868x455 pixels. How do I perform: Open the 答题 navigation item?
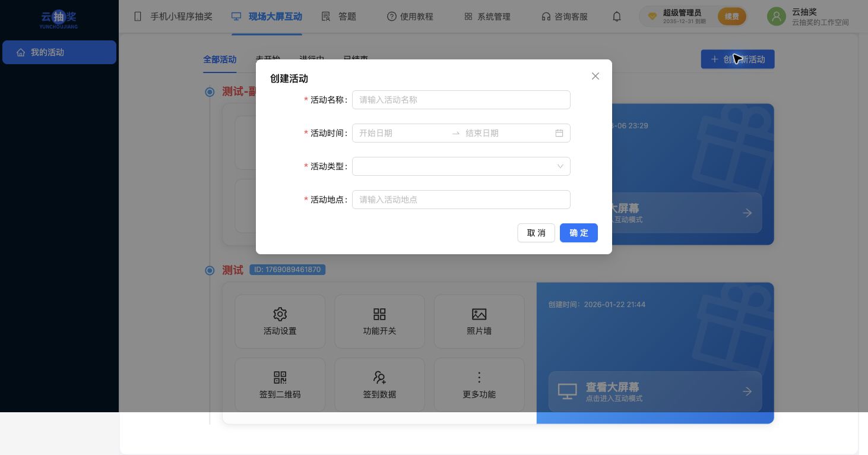click(339, 17)
